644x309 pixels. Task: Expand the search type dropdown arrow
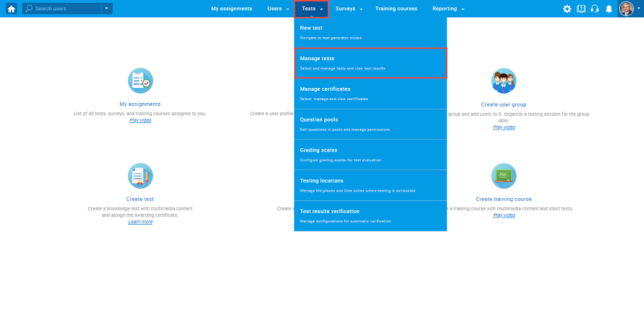point(107,9)
